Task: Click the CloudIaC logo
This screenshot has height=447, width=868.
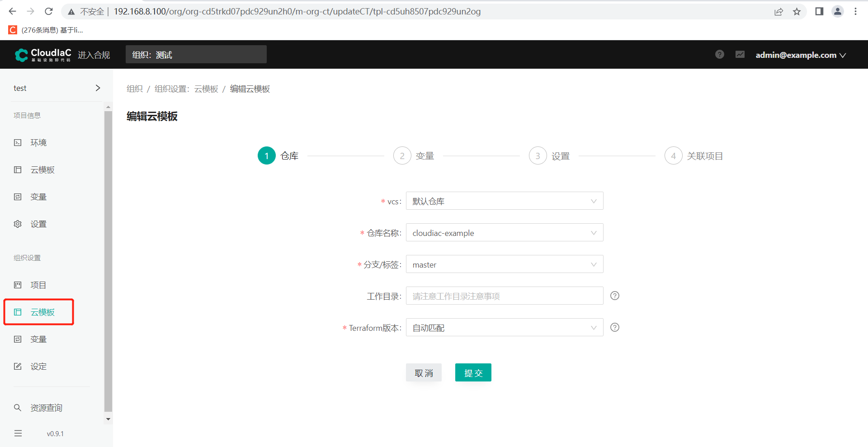Action: 43,54
